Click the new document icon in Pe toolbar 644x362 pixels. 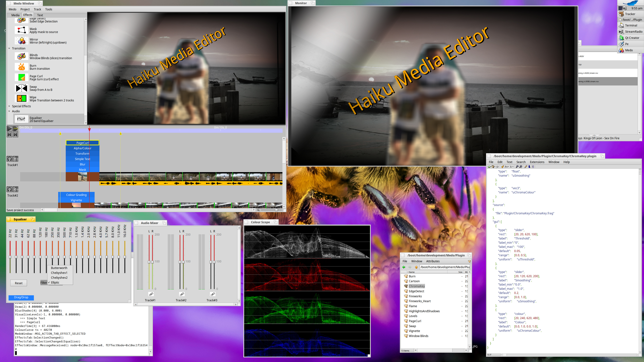[489, 167]
